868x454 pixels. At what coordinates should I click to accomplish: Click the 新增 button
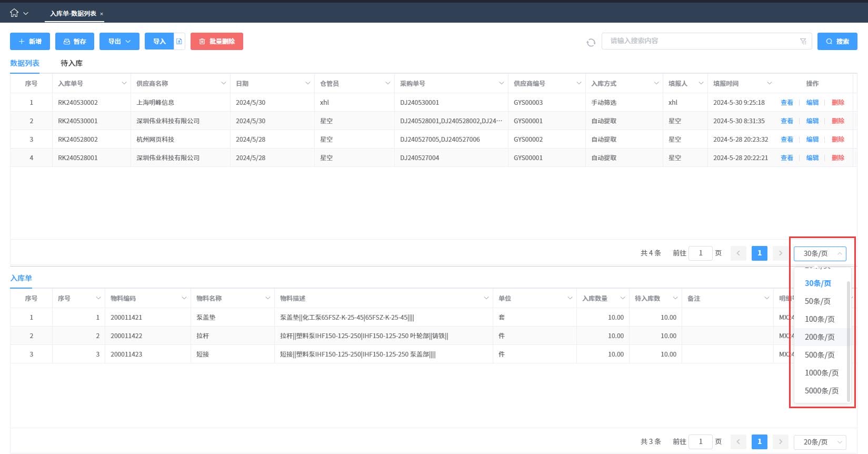[x=30, y=42]
